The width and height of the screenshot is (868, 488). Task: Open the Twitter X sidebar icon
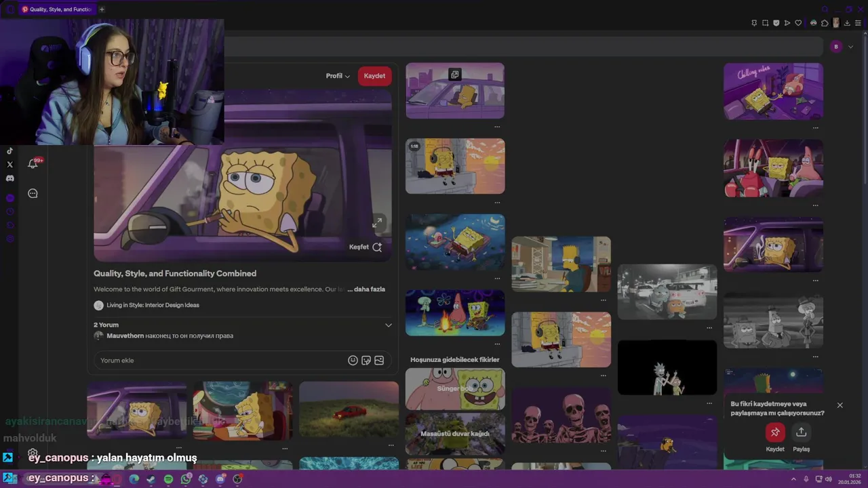[x=9, y=164]
